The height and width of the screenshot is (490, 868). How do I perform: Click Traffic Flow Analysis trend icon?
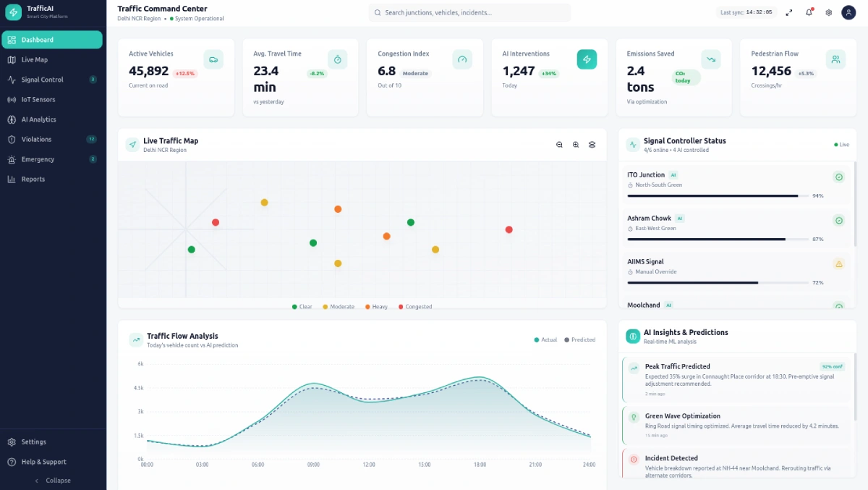tap(136, 339)
